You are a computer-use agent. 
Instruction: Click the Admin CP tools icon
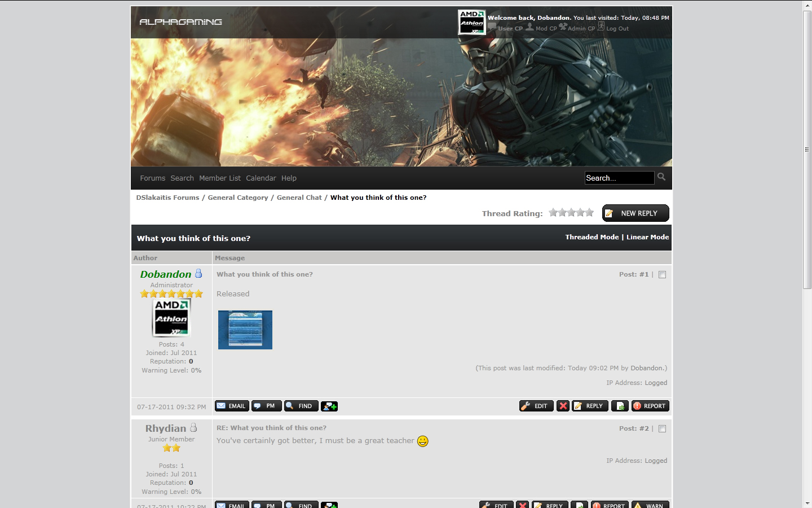coord(563,27)
